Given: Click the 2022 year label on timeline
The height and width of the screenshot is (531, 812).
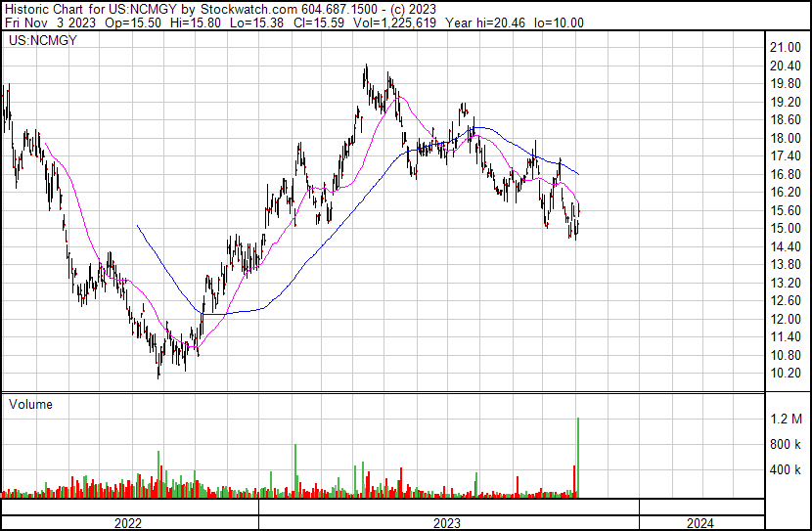Looking at the screenshot, I should coord(128,523).
